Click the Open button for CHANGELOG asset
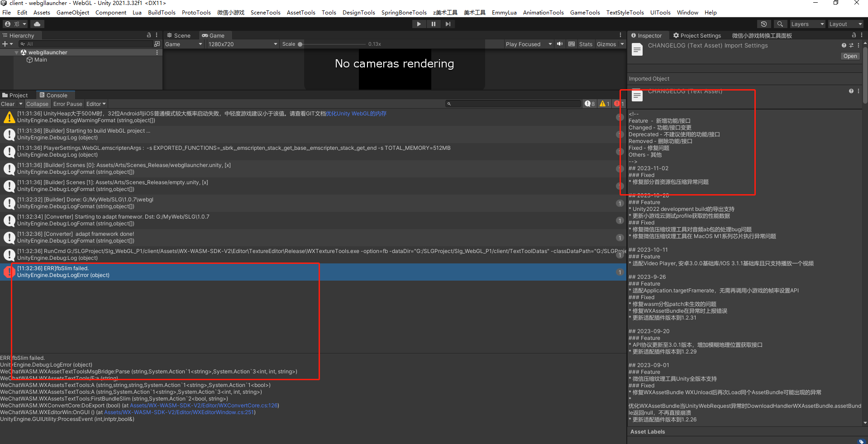 [x=849, y=56]
